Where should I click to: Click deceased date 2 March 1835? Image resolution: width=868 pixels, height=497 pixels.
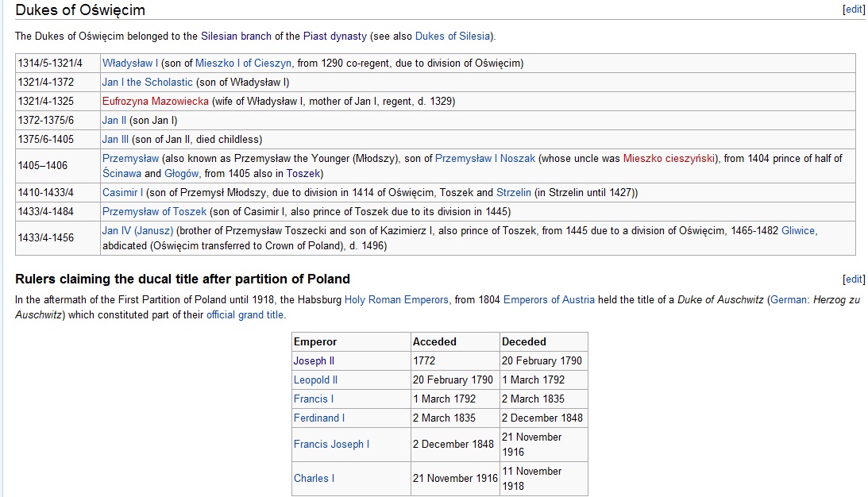click(x=544, y=399)
